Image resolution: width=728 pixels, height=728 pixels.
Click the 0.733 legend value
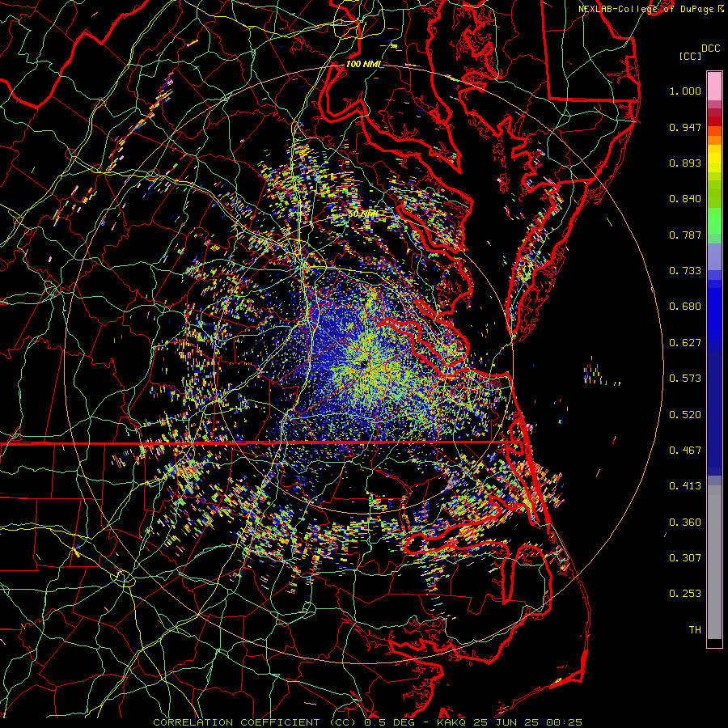coord(685,271)
